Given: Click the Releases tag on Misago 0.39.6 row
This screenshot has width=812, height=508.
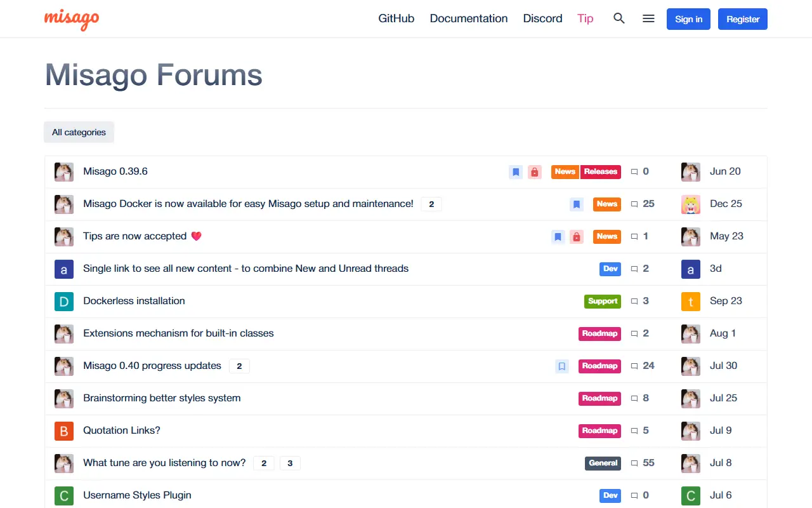Looking at the screenshot, I should [x=601, y=171].
